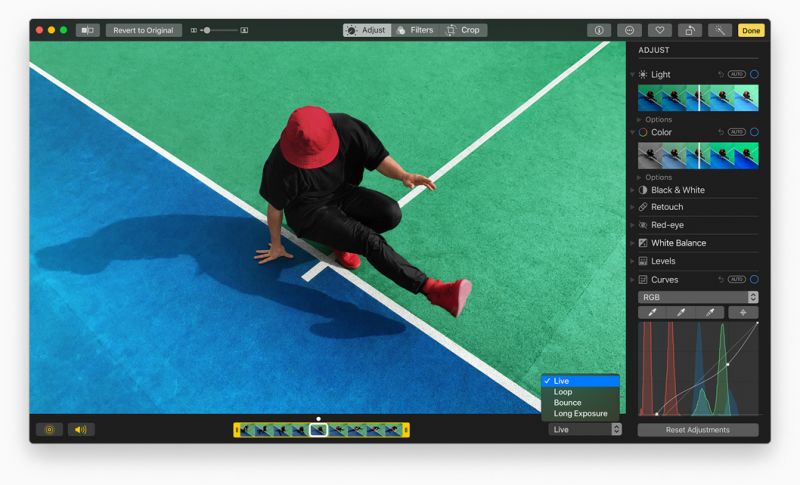Click the zoom-in icon right of the zoom slider
Viewport: 800px width, 485px height.
tap(244, 30)
